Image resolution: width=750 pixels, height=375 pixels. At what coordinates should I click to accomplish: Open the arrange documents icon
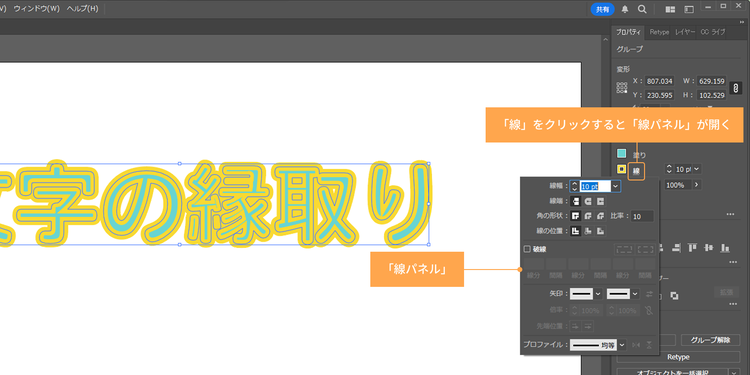pyautogui.click(x=670, y=9)
